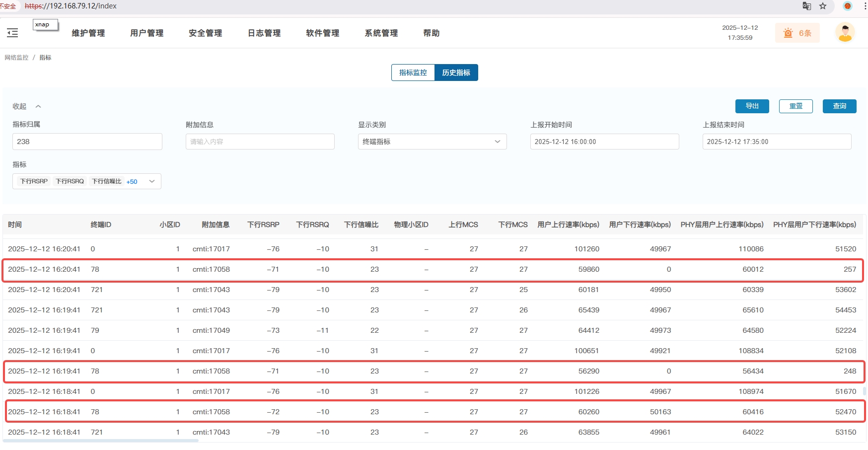Click the browser translate page icon
The width and height of the screenshot is (868, 450).
(806, 6)
